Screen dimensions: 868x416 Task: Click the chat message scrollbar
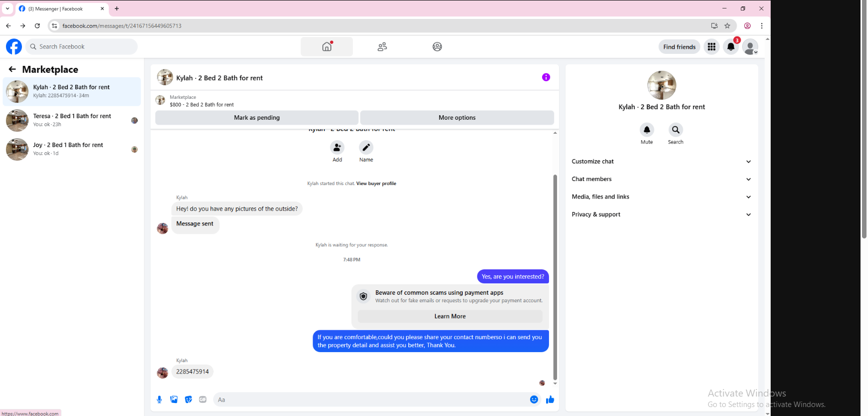coord(555,277)
